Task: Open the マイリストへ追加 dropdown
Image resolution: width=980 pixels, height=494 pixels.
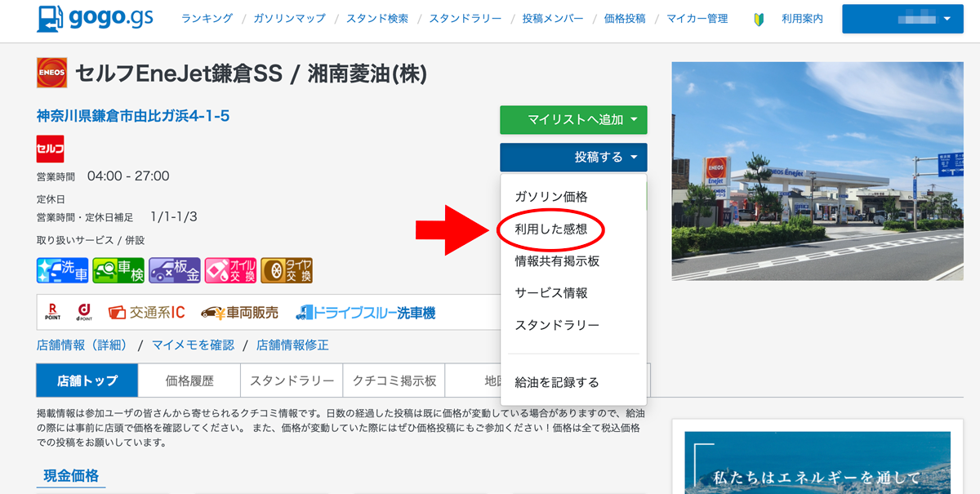Action: click(573, 120)
